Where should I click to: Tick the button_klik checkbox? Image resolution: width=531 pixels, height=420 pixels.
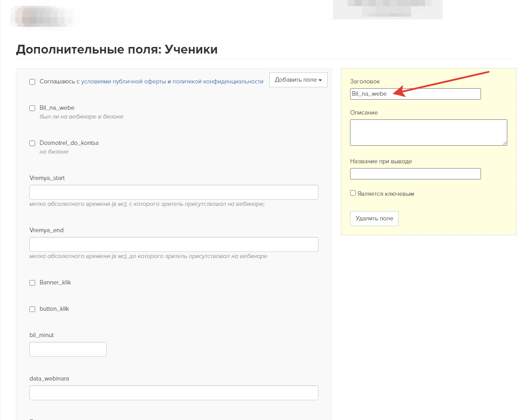(33, 309)
